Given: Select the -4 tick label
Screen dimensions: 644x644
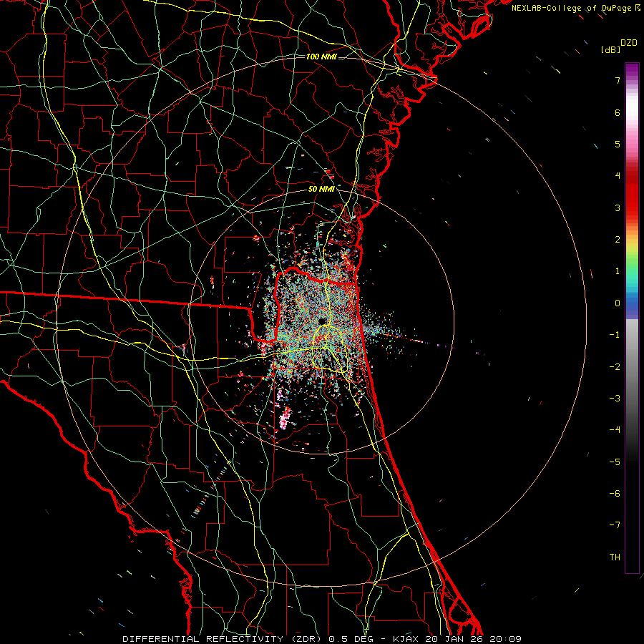Looking at the screenshot, I should (x=615, y=429).
